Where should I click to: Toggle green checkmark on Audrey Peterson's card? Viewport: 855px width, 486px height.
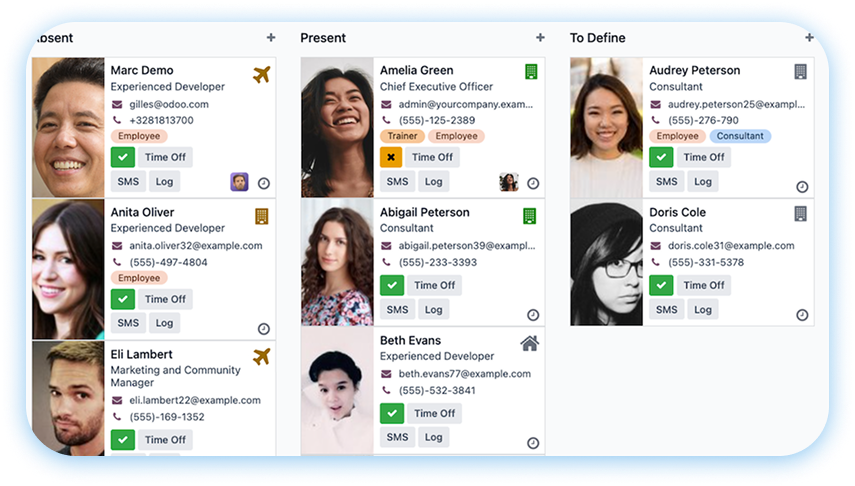(661, 157)
